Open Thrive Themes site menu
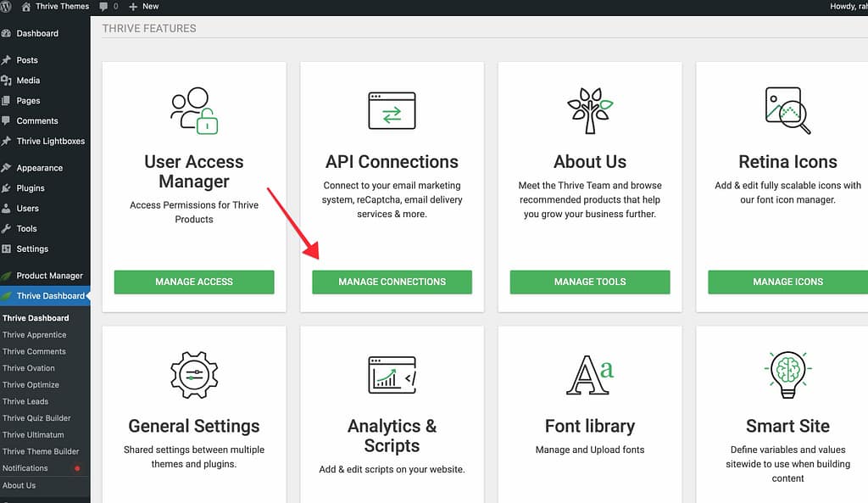 pyautogui.click(x=55, y=6)
